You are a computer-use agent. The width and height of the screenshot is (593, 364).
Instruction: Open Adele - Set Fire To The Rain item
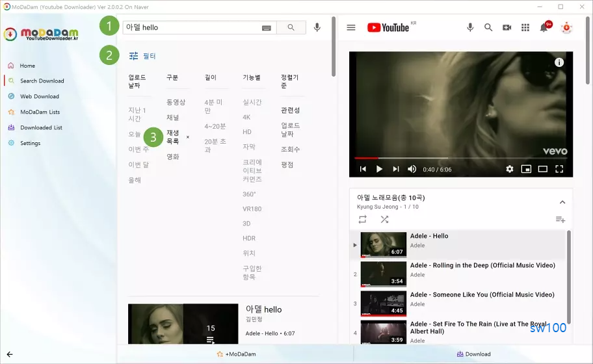tap(458, 331)
